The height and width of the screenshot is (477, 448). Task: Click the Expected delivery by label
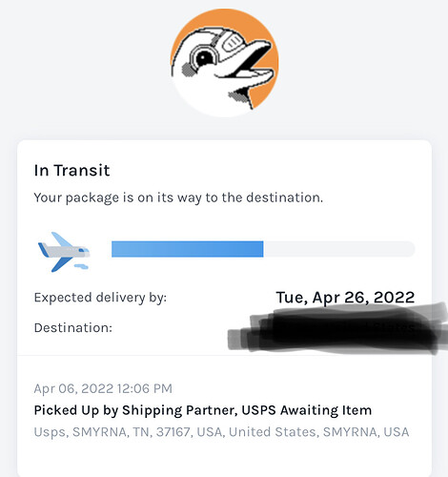[x=100, y=298]
